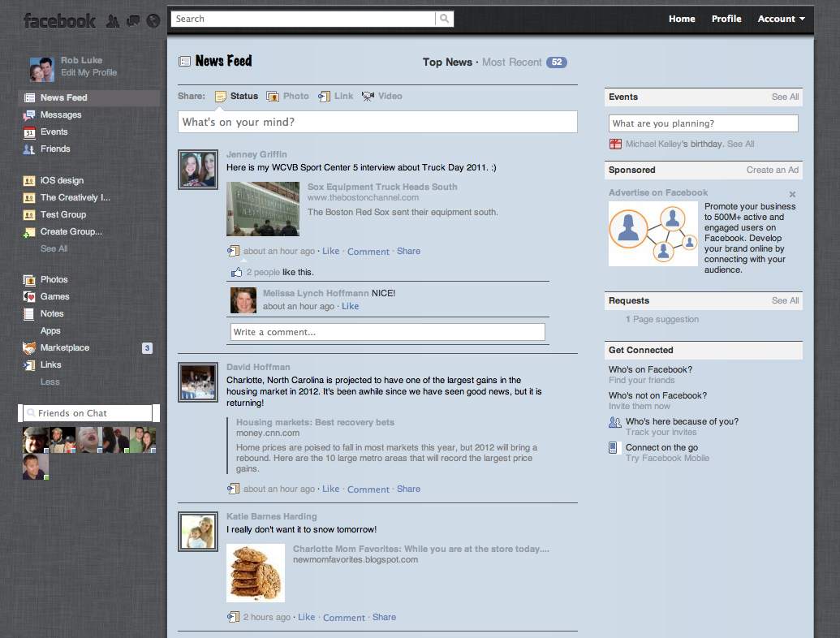The image size is (840, 638).
Task: Open notifications globe icon
Action: click(153, 21)
